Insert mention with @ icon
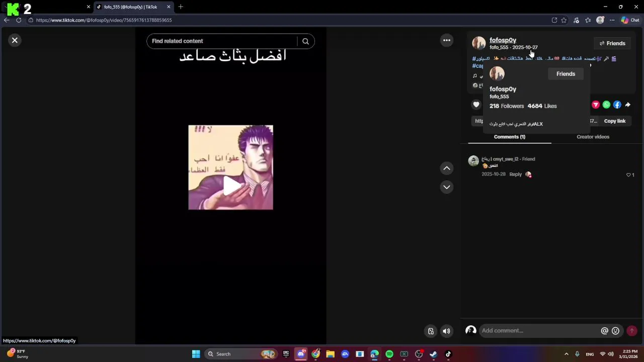Screen dimensions: 644x362 point(605,331)
